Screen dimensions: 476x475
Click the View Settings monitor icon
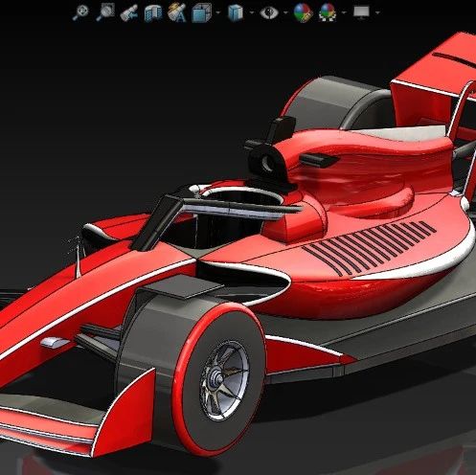tap(361, 12)
